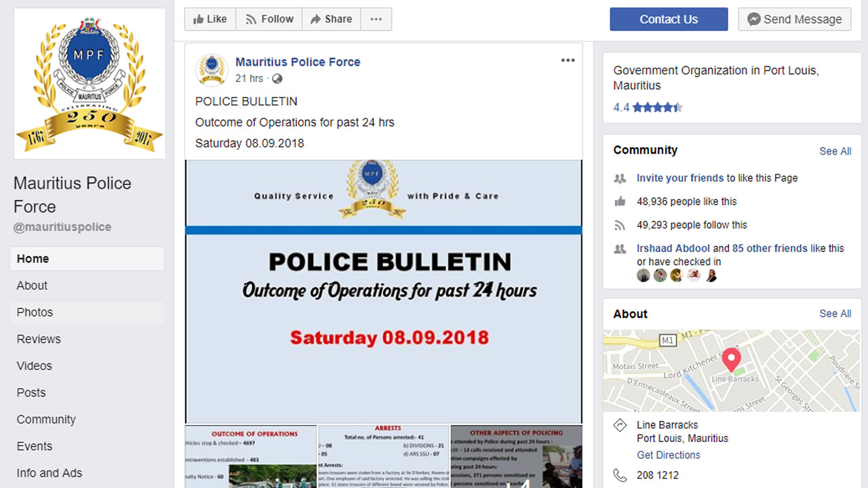Click the invite friends people icon

point(620,178)
